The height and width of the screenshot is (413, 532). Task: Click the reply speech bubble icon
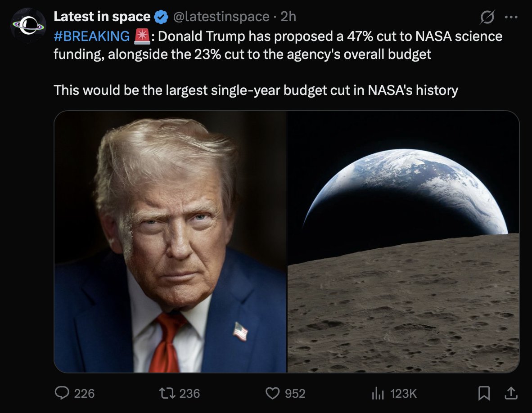(x=62, y=393)
